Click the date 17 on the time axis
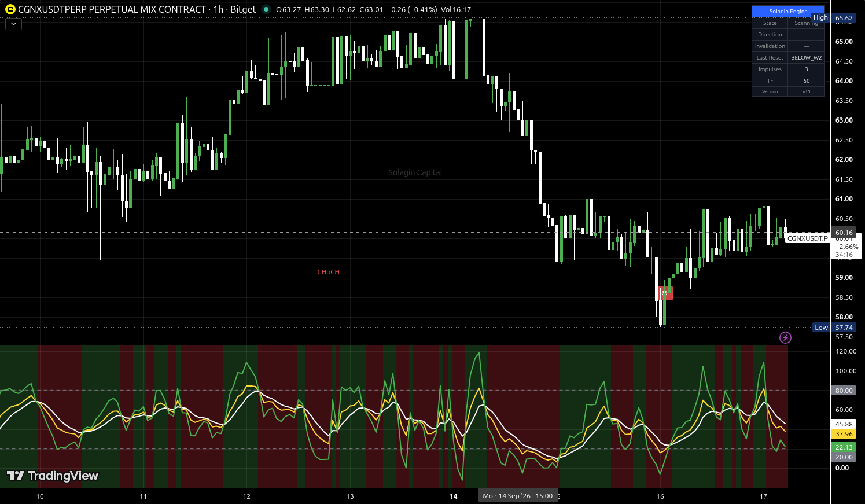Image resolution: width=865 pixels, height=504 pixels. [x=763, y=496]
